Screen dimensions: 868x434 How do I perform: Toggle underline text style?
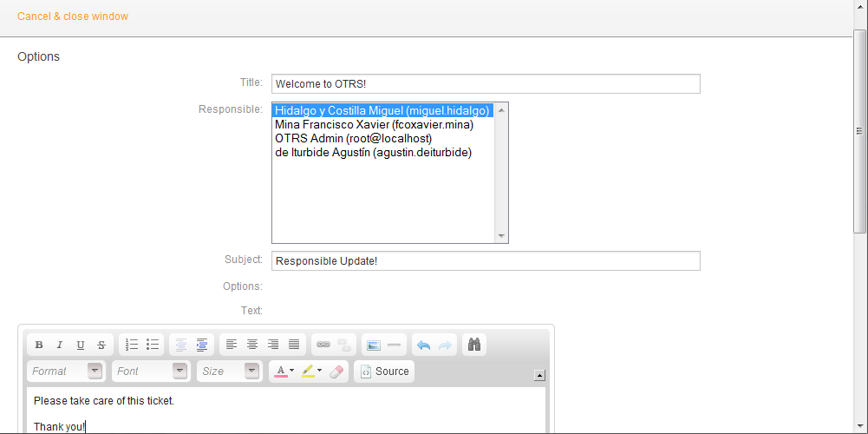pyautogui.click(x=81, y=345)
